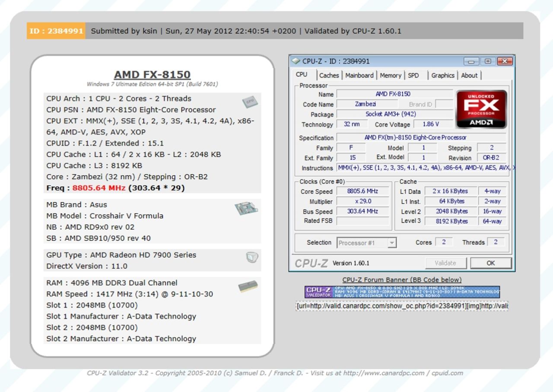Switch to the Caches tab

(329, 75)
